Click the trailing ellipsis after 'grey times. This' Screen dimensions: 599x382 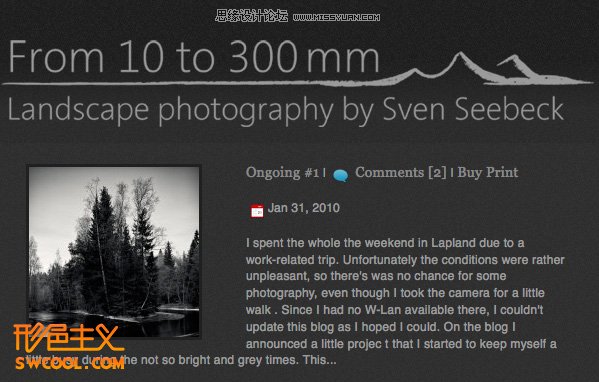pyautogui.click(x=331, y=360)
